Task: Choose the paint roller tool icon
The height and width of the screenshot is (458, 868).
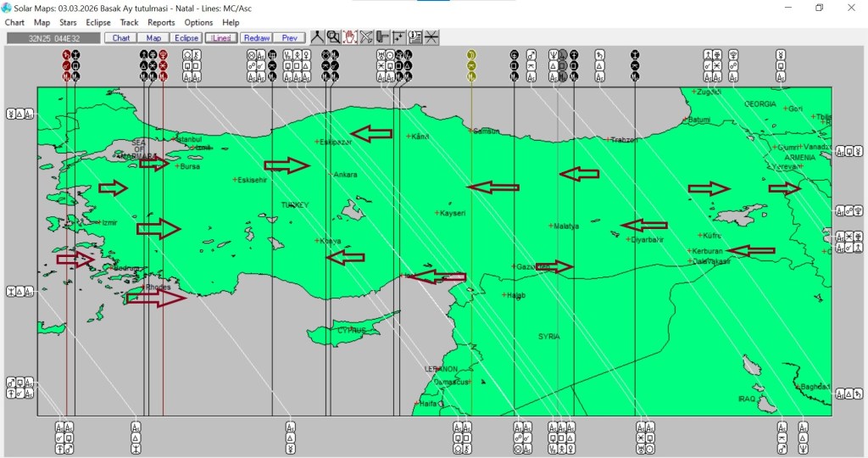Action: coord(382,37)
